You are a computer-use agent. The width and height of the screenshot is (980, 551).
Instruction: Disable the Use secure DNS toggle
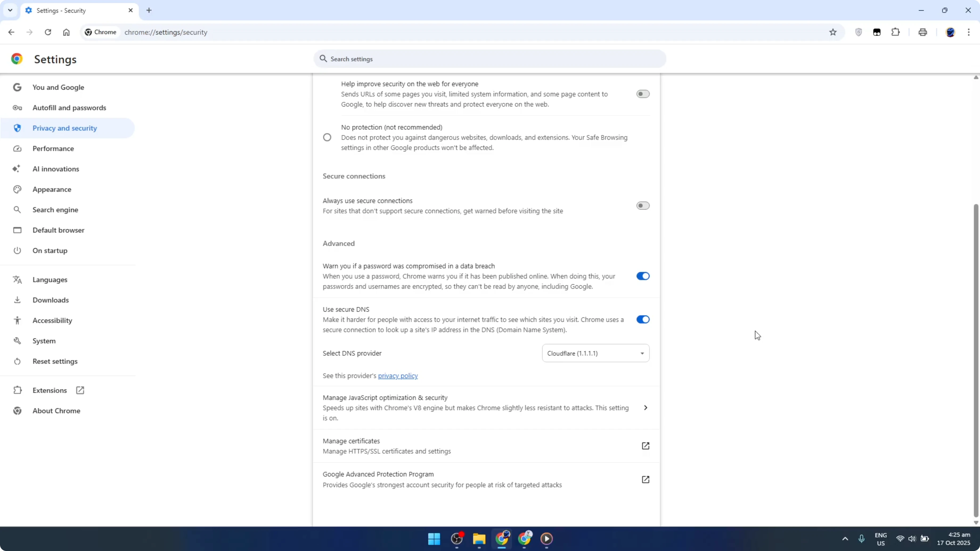pyautogui.click(x=643, y=319)
